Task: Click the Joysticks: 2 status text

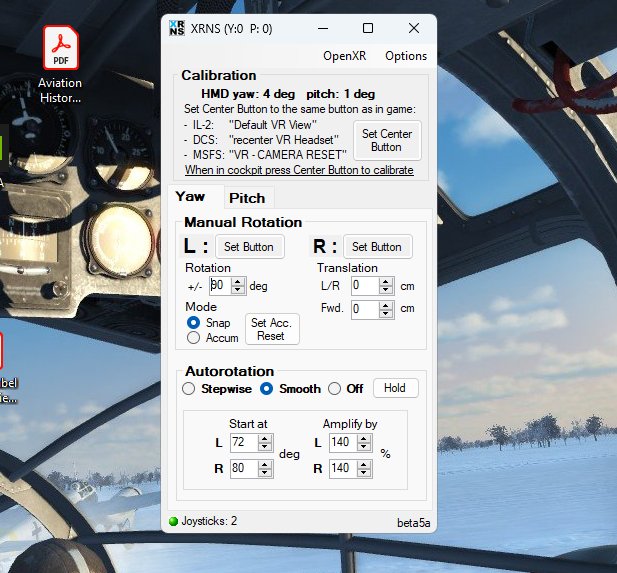Action: [x=209, y=521]
